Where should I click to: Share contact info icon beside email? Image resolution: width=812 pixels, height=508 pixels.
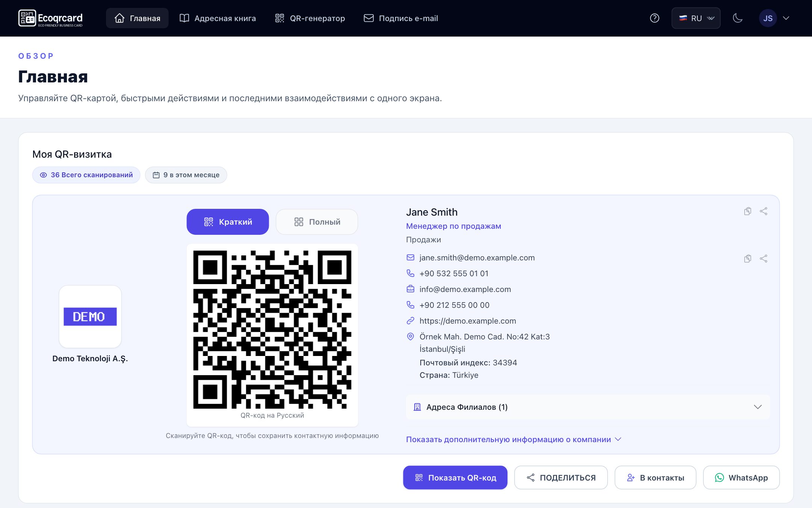(x=764, y=259)
